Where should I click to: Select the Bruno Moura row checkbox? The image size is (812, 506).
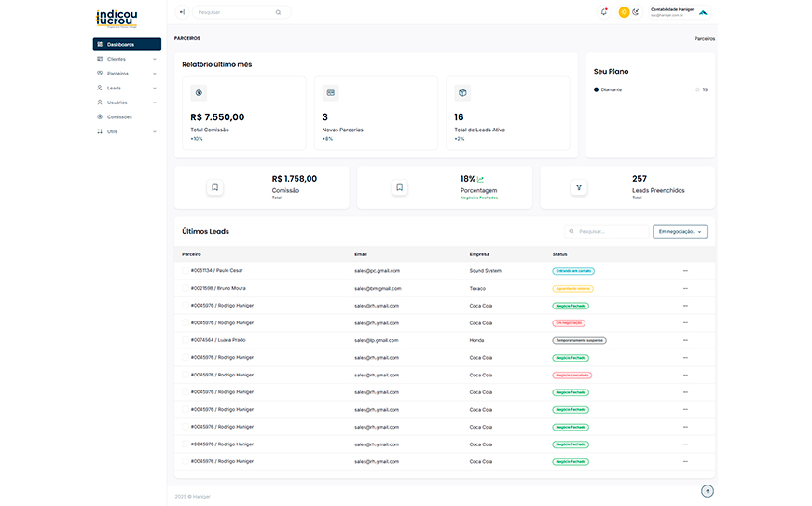point(185,288)
